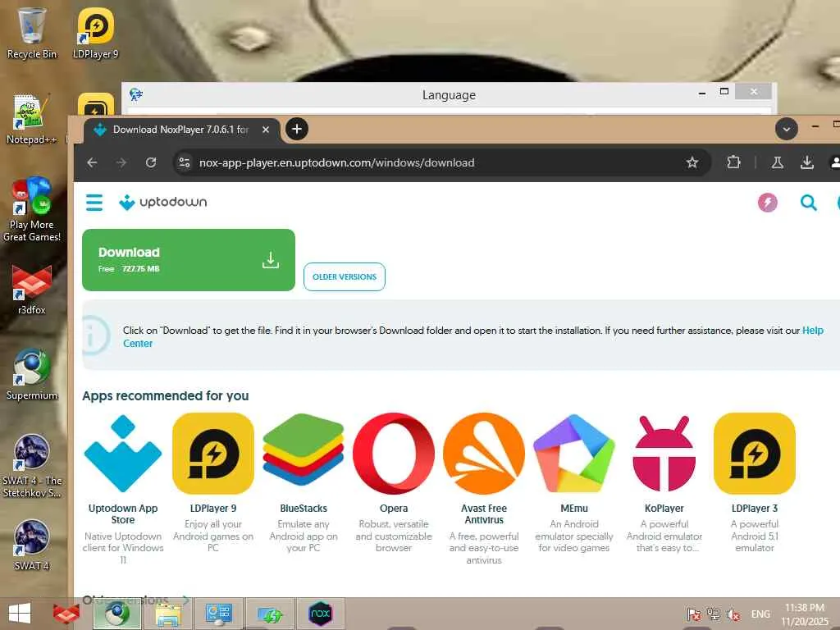Viewport: 840px width, 630px height.
Task: Click the network tray icon
Action: pos(713,614)
